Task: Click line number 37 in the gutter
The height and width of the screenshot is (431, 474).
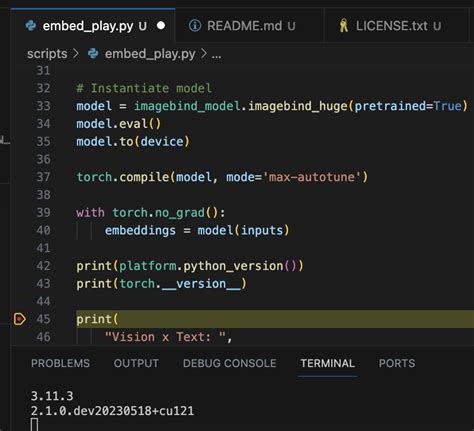Action: click(x=43, y=177)
